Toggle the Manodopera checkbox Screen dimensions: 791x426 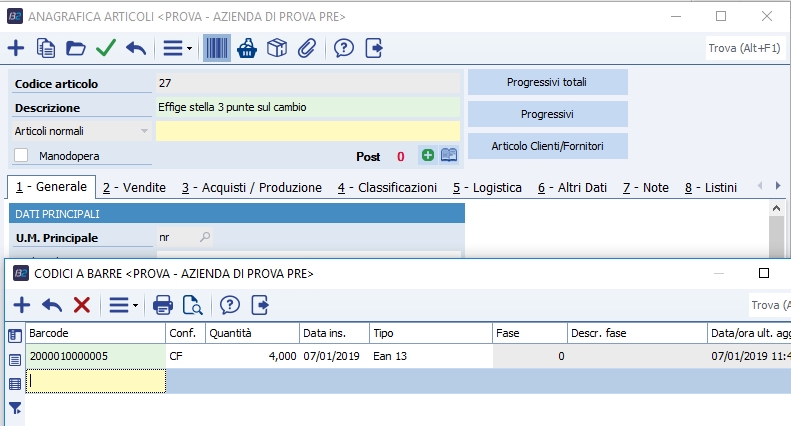[21, 155]
